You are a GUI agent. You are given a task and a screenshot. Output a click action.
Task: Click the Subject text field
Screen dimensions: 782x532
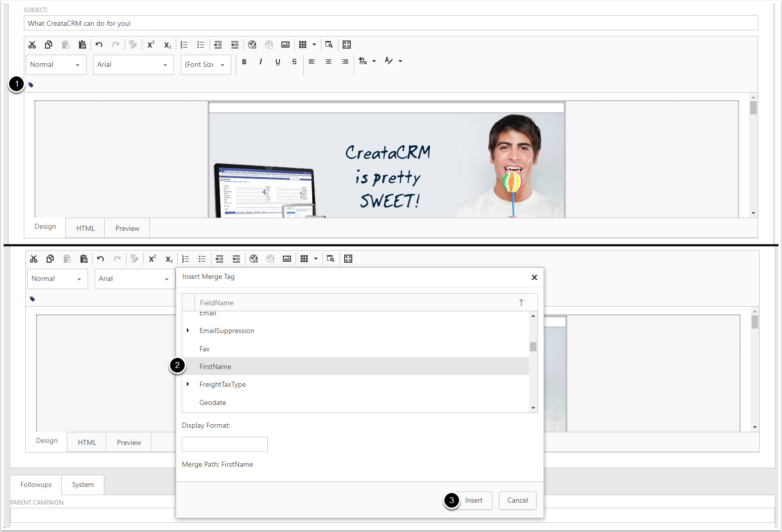click(391, 23)
